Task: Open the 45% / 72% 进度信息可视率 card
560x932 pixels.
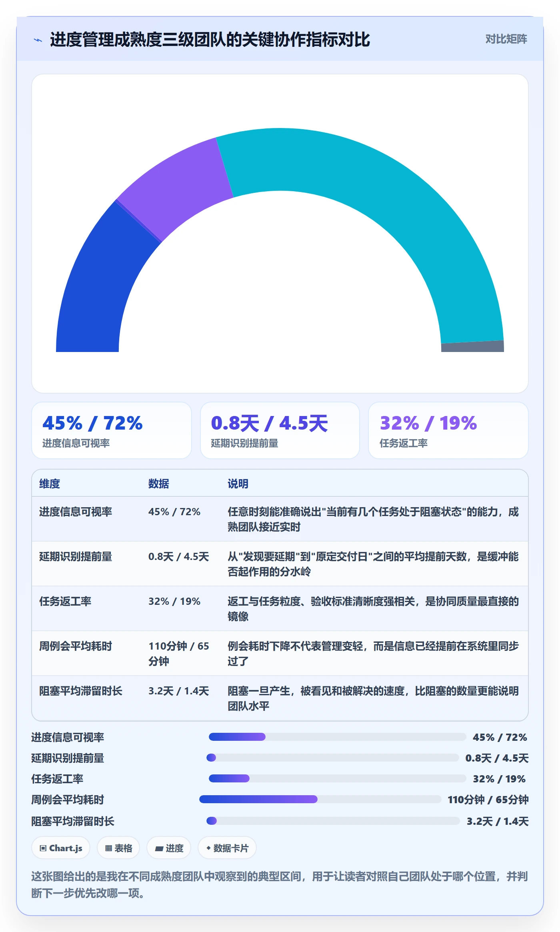Action: tap(112, 430)
